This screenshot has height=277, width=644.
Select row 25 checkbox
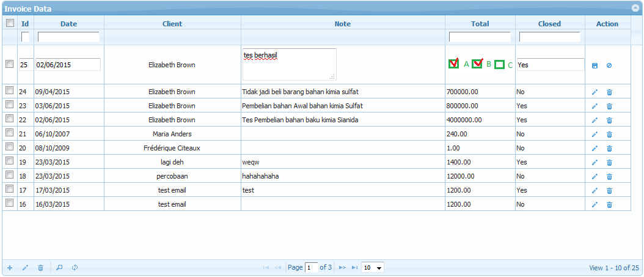click(9, 64)
